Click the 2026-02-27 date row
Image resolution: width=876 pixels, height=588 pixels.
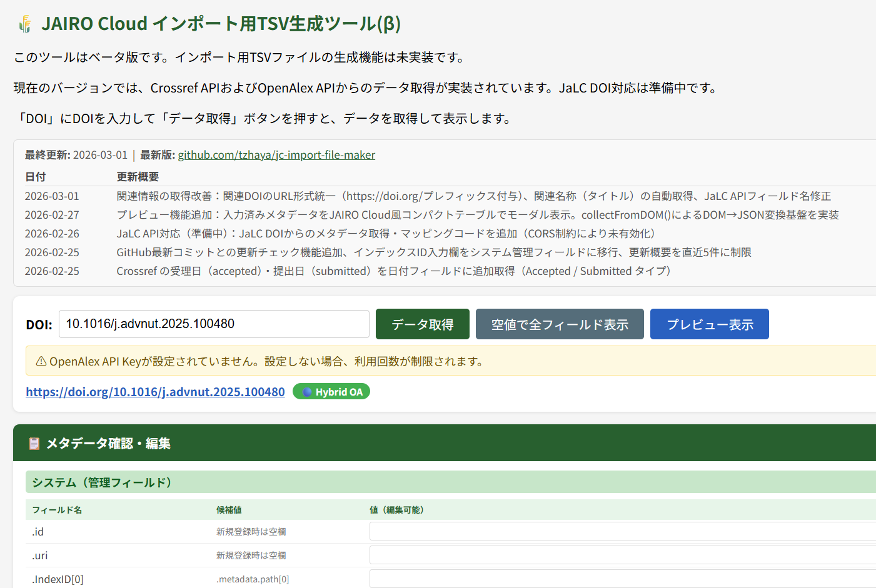click(x=52, y=215)
